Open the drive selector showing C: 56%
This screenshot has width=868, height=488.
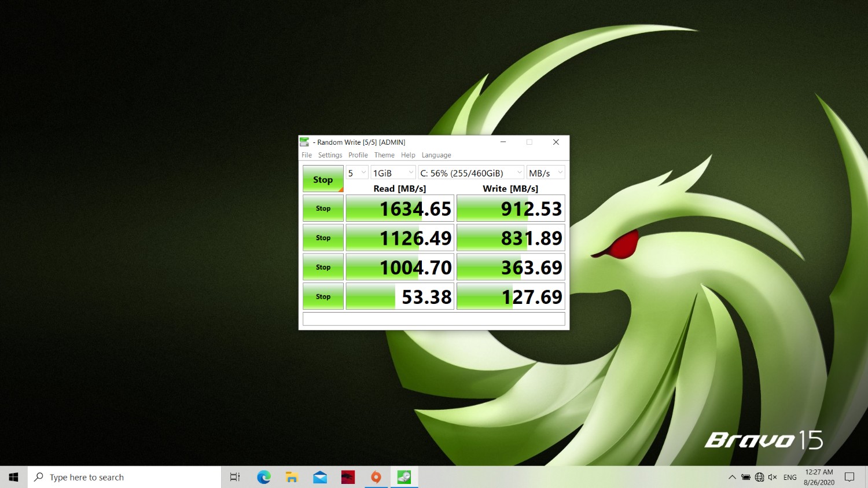[x=471, y=173]
